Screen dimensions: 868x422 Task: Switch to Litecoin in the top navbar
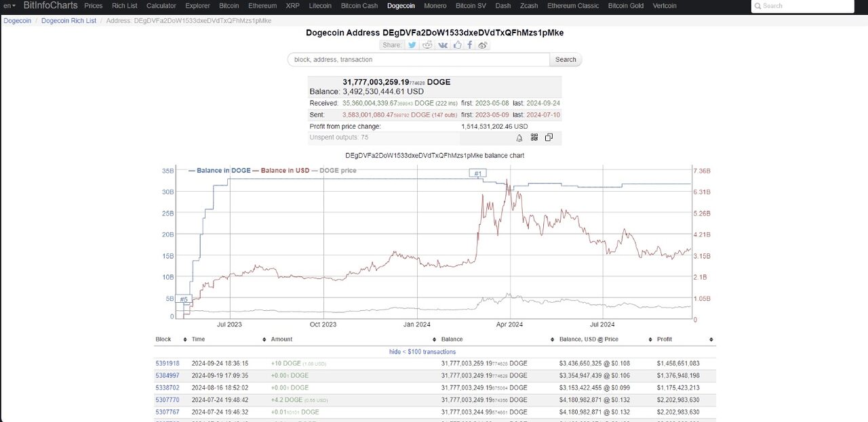pyautogui.click(x=320, y=6)
